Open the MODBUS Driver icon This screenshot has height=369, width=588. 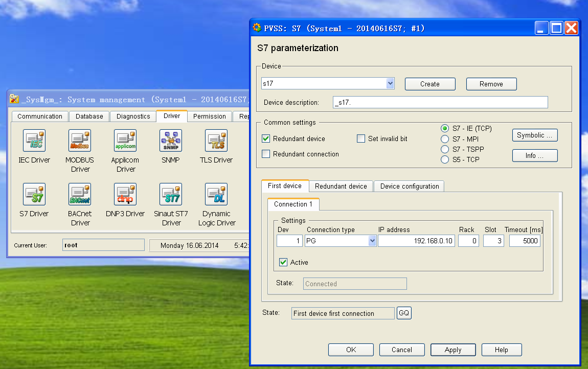click(x=80, y=141)
